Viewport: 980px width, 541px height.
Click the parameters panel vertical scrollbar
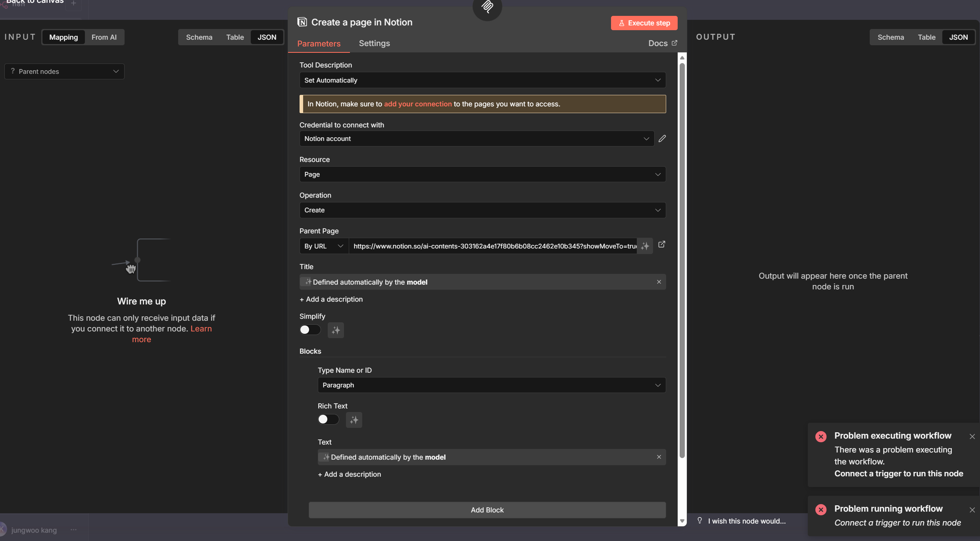[x=682, y=258]
